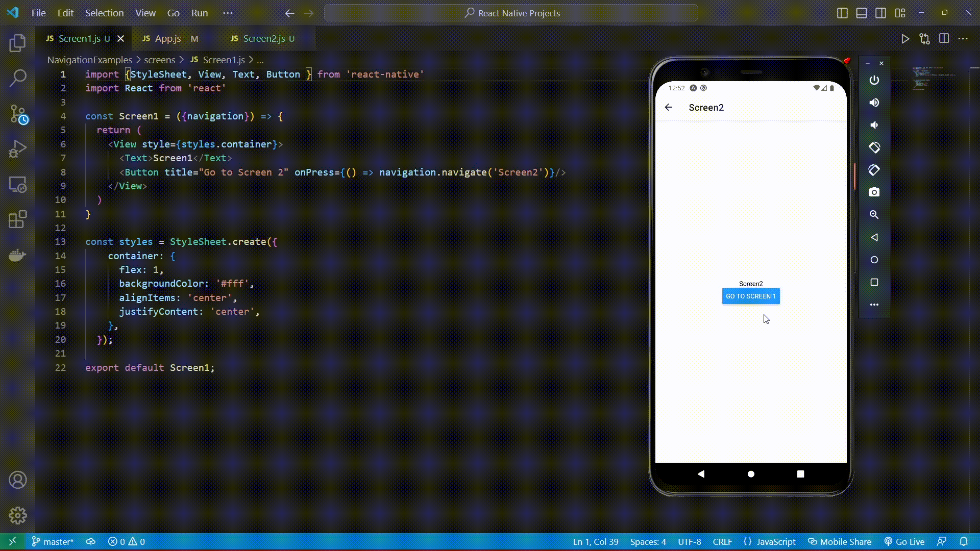The width and height of the screenshot is (980, 551).
Task: Open Run and Debug view
Action: point(18,149)
